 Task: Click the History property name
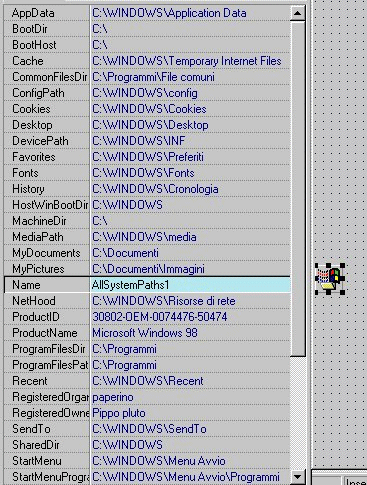pyautogui.click(x=28, y=189)
